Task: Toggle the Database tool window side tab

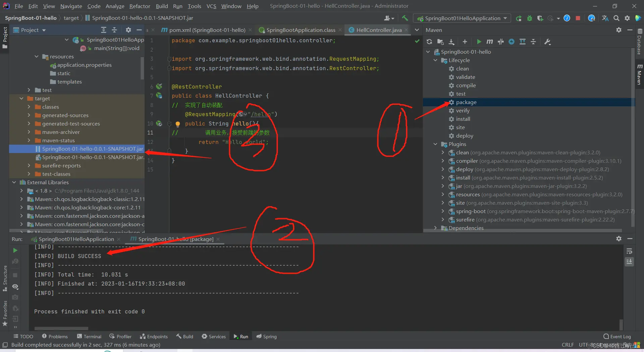Action: click(639, 41)
